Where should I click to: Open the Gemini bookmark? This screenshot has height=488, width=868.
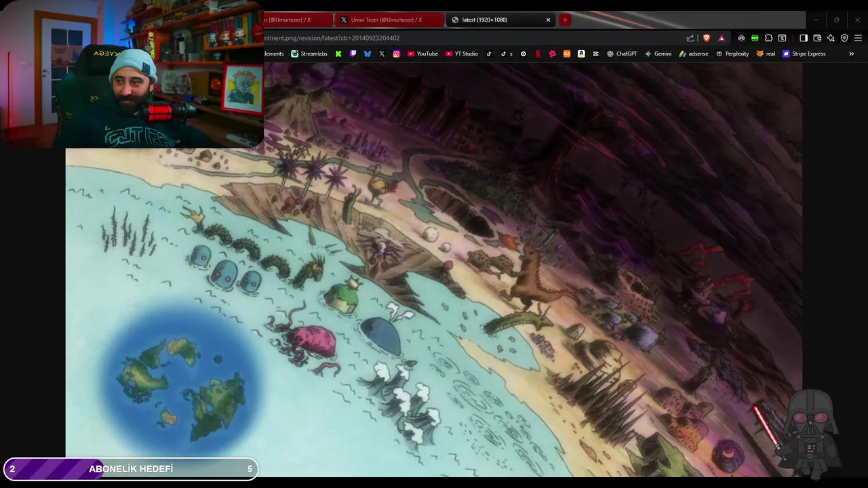[x=658, y=54]
